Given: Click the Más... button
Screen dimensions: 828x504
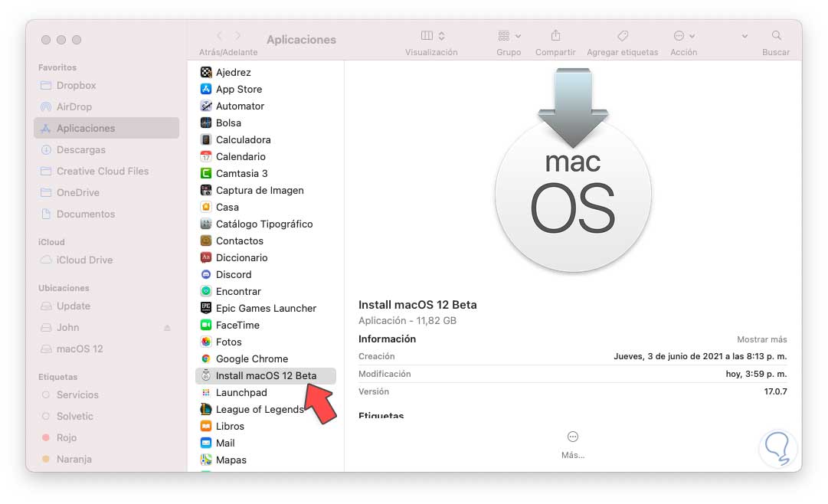Looking at the screenshot, I should (573, 444).
